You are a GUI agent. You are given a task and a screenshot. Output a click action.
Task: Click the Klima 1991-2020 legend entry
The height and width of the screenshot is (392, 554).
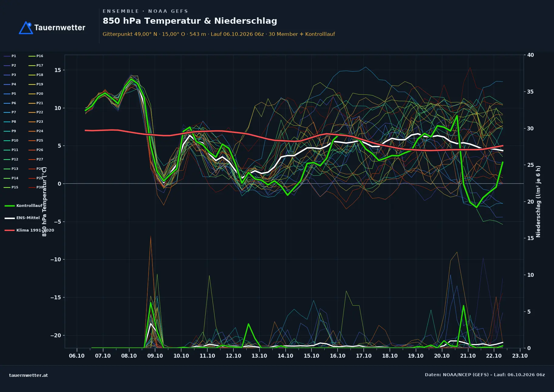29,230
